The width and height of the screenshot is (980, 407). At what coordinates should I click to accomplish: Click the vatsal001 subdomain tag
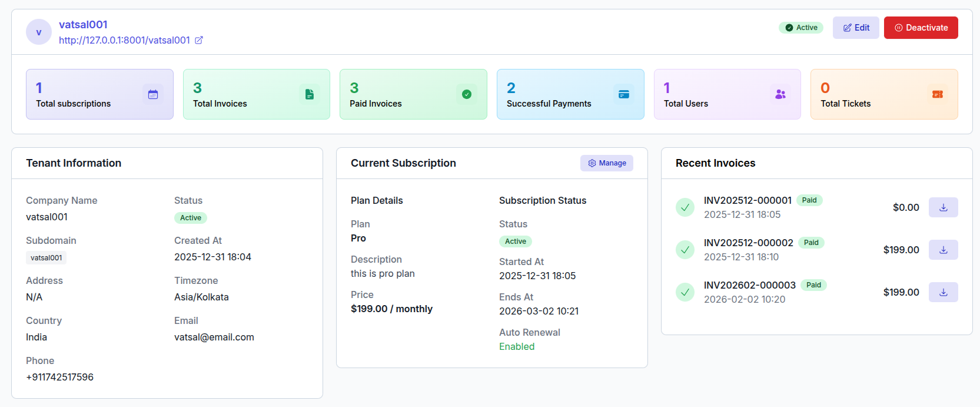click(x=46, y=258)
